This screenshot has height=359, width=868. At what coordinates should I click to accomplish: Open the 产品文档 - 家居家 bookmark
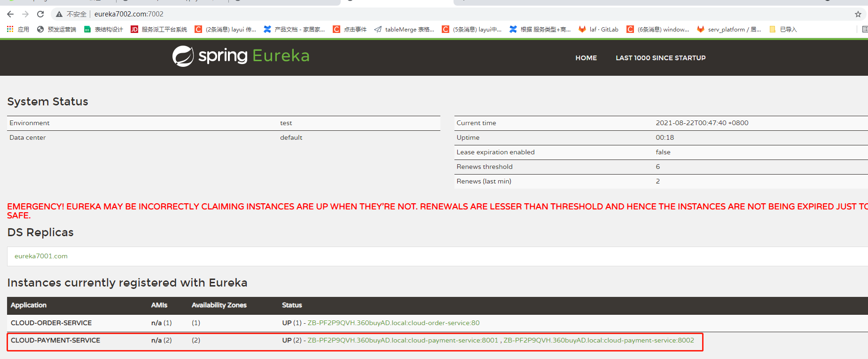(x=294, y=29)
